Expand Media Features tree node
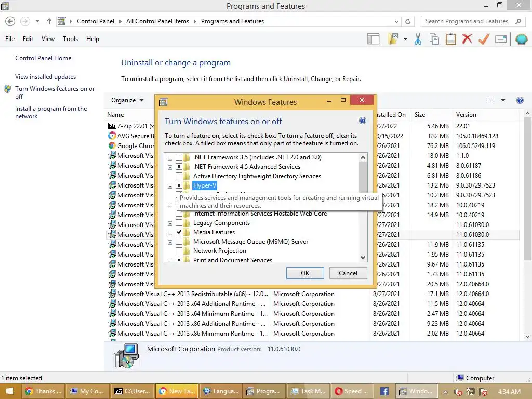This screenshot has width=532, height=399. tap(170, 233)
